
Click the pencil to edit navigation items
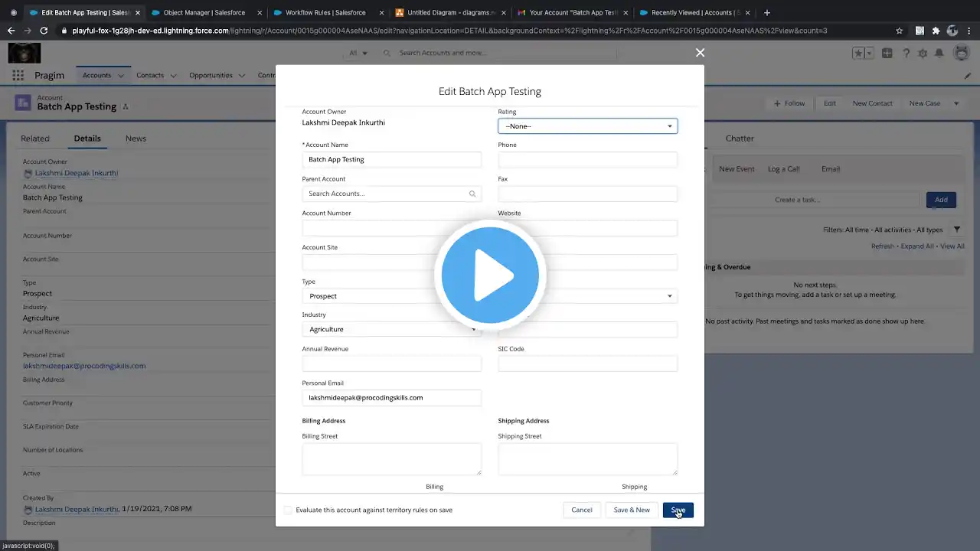click(968, 76)
